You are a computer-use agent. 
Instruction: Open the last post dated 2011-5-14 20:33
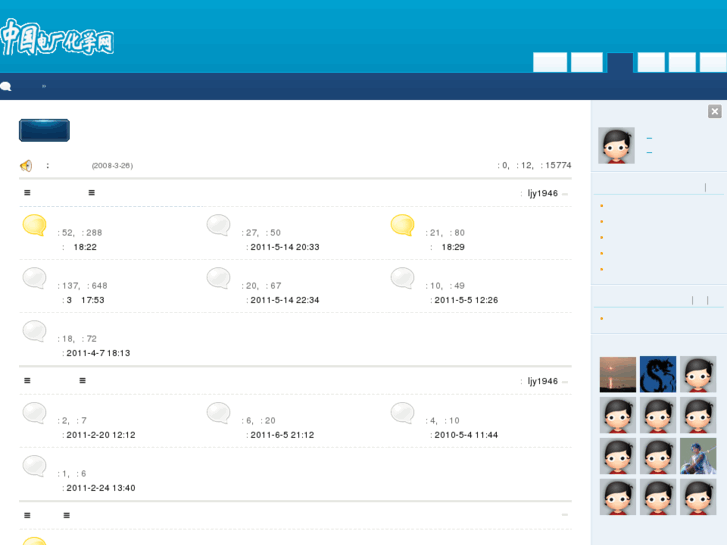[285, 247]
